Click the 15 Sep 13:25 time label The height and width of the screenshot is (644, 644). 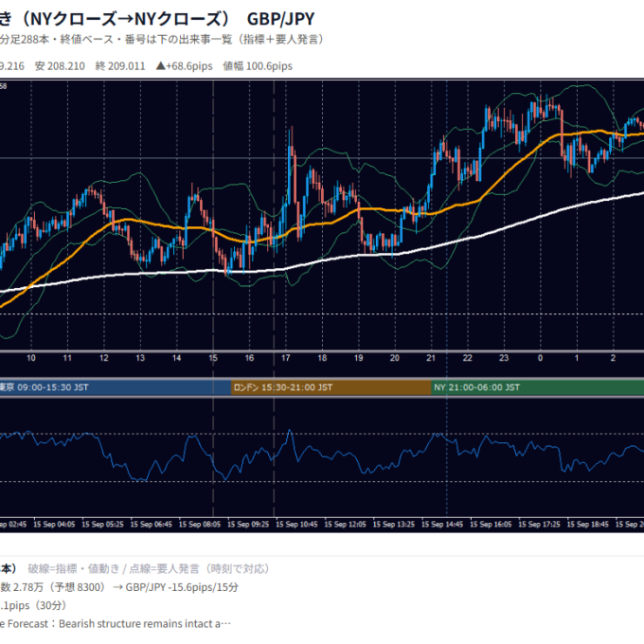click(x=394, y=525)
